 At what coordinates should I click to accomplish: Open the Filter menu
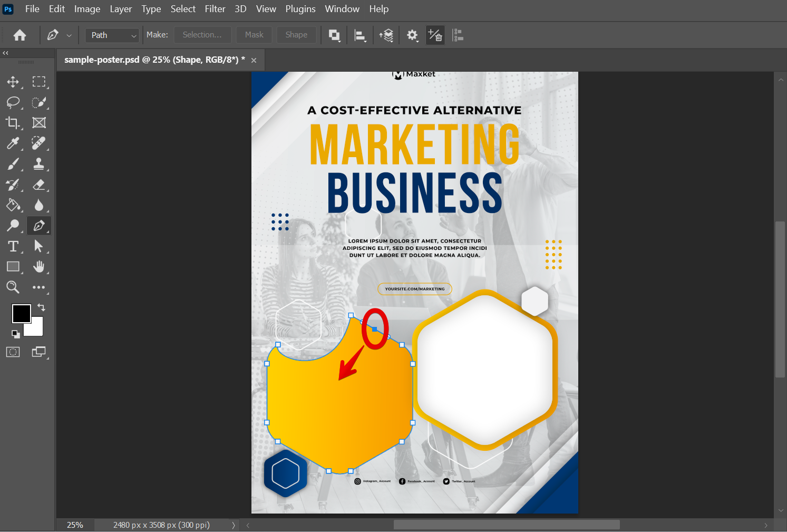click(215, 9)
